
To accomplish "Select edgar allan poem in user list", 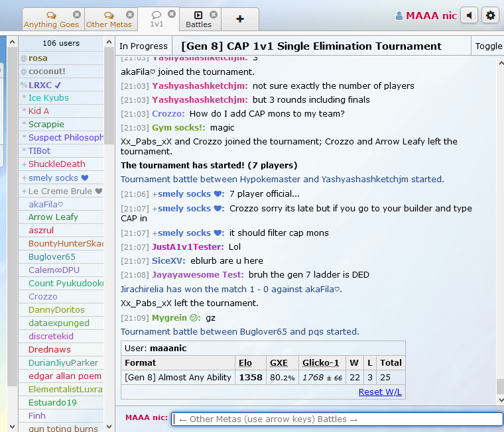I will (x=61, y=376).
